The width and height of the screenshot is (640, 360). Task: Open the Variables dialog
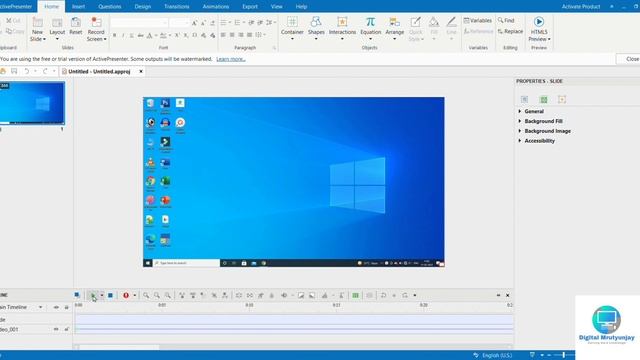[478, 20]
